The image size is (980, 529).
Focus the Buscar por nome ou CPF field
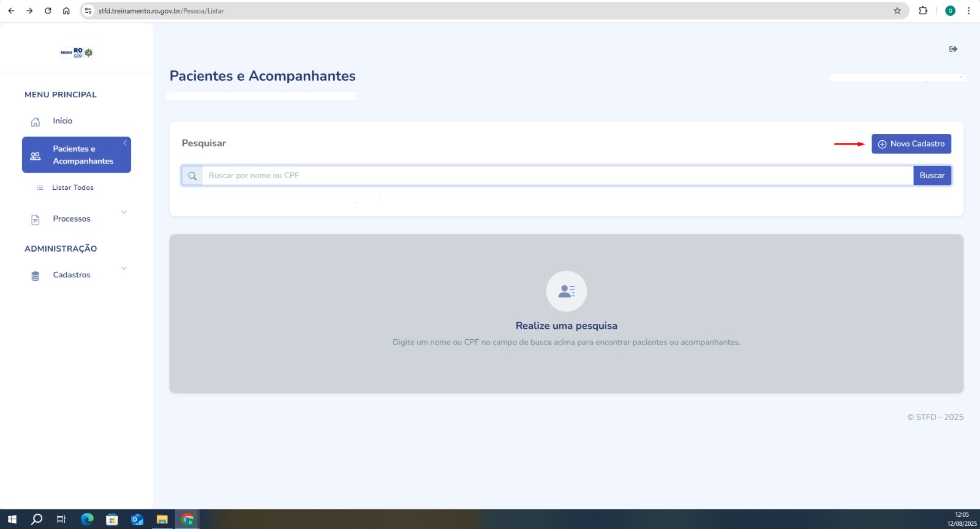click(x=557, y=176)
